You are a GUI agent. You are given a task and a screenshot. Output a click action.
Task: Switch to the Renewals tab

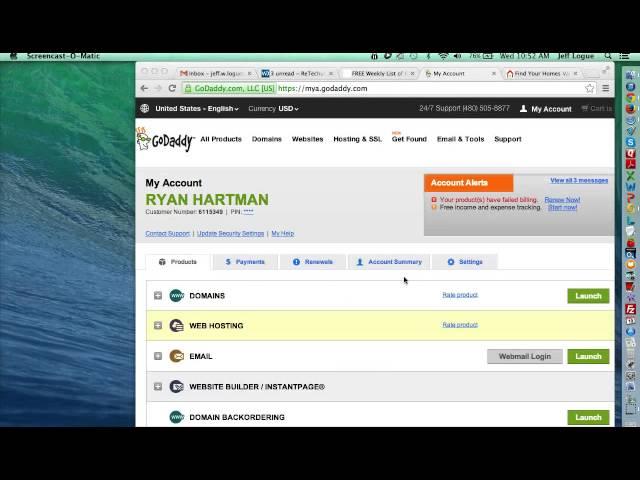click(313, 262)
